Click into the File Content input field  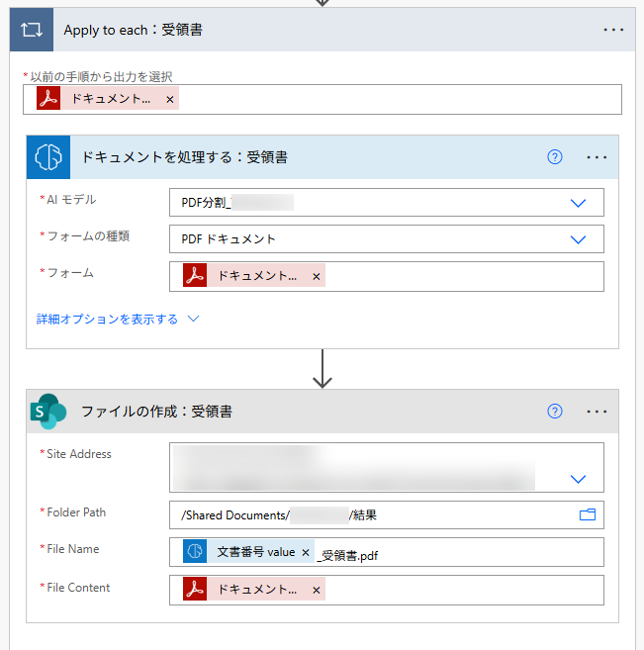coord(386,590)
